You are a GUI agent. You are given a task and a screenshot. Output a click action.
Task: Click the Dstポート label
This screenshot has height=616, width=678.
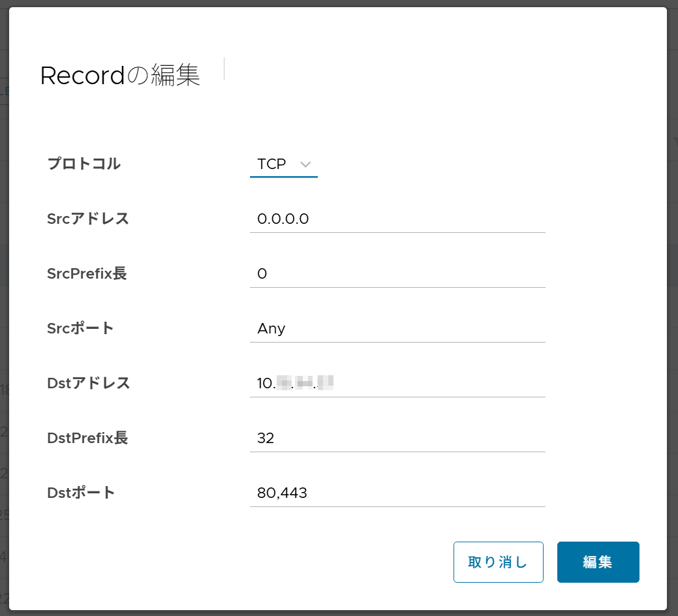tap(81, 493)
